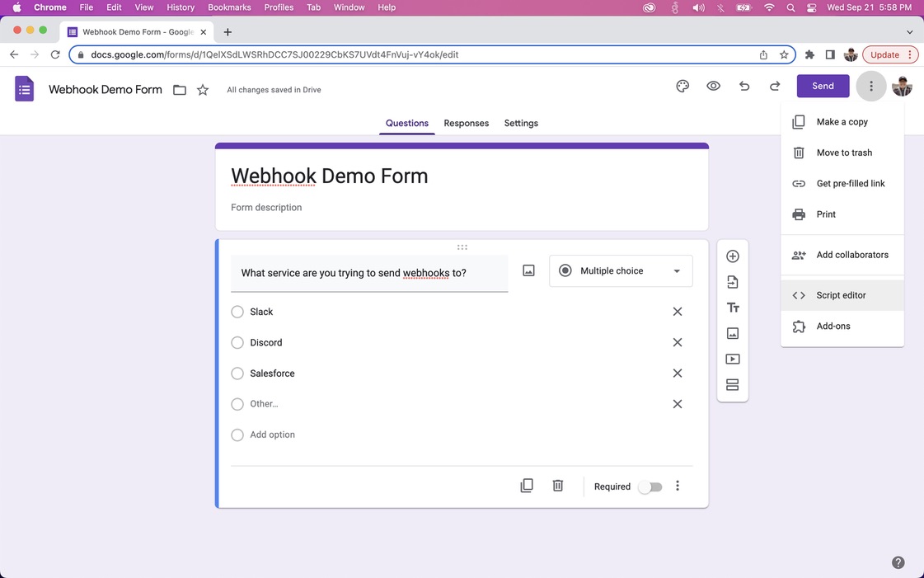
Task: Click the undo icon in the toolbar
Action: click(743, 86)
